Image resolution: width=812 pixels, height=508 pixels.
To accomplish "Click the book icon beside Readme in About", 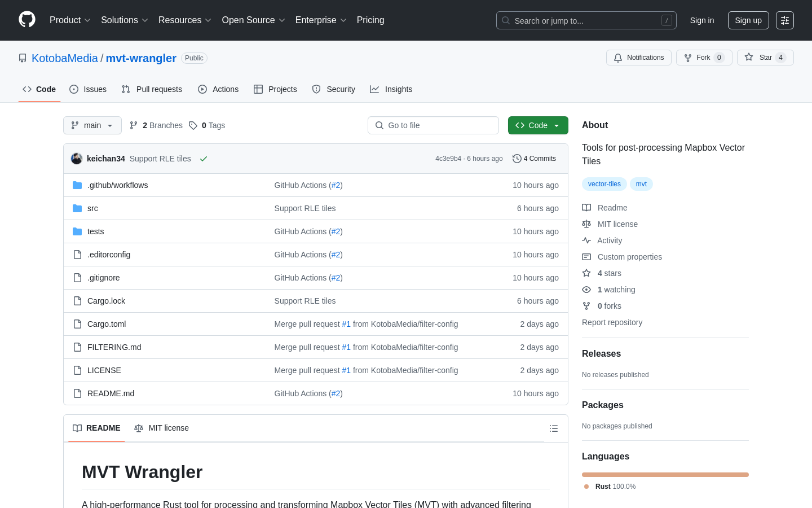I will click(x=586, y=208).
